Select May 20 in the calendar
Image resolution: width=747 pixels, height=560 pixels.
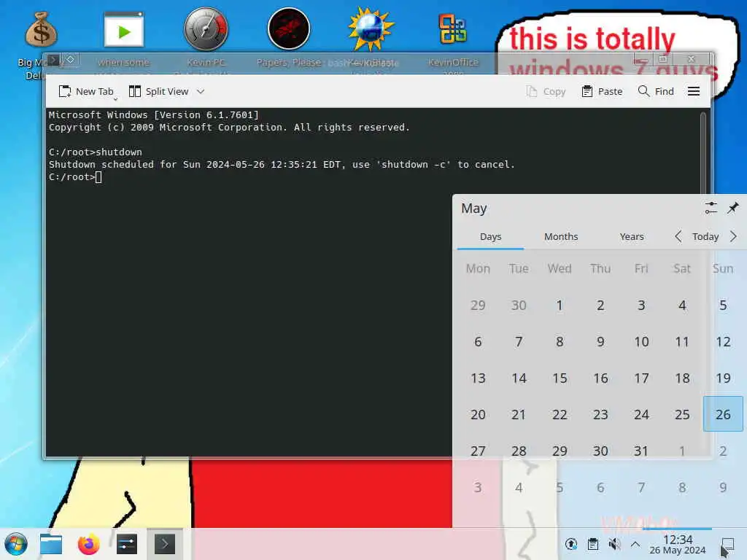tap(478, 414)
